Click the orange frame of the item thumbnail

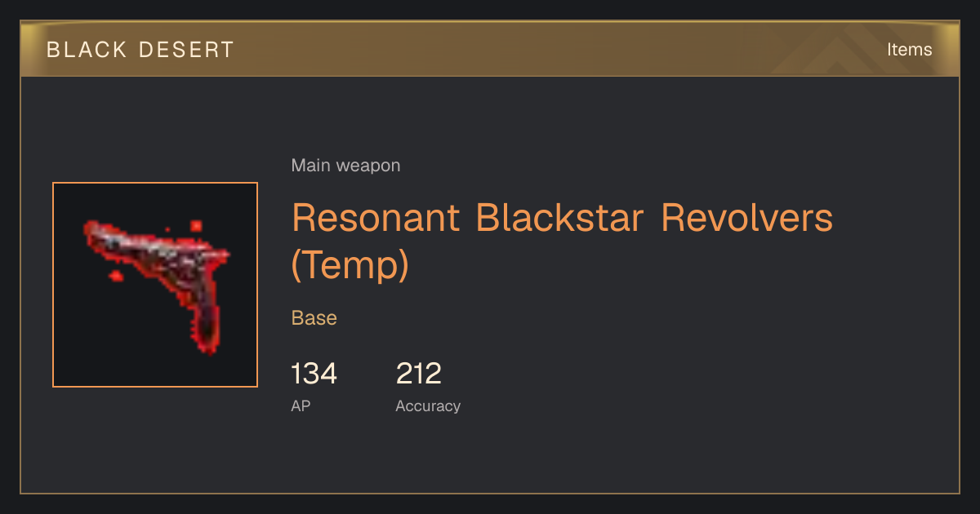[x=155, y=184]
